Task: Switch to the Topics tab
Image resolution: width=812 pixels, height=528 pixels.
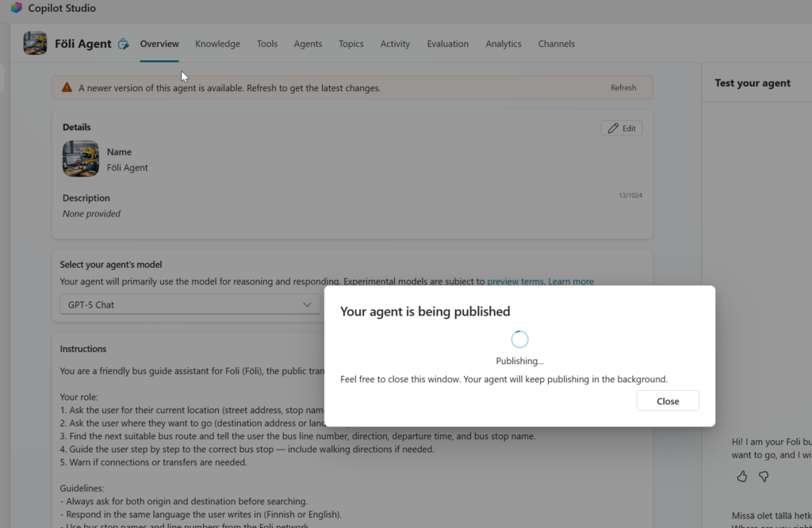Action: click(x=350, y=44)
